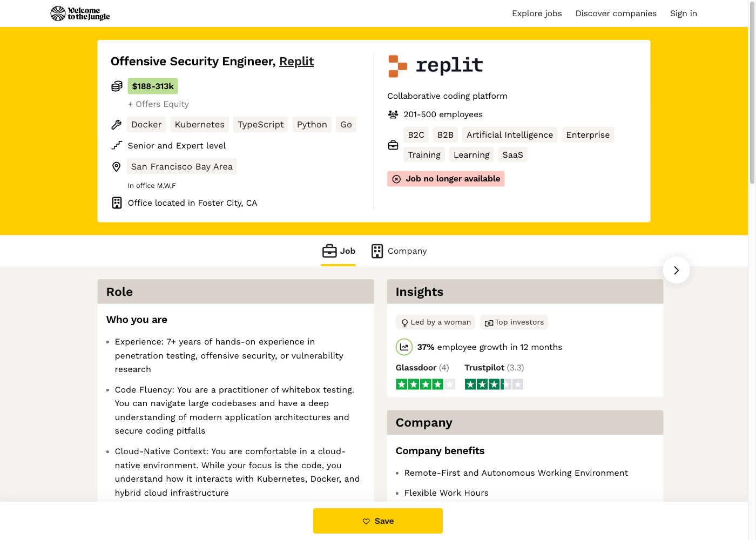Click the seniority stairs icon
Viewport: 756px width, 540px height.
coord(117,145)
